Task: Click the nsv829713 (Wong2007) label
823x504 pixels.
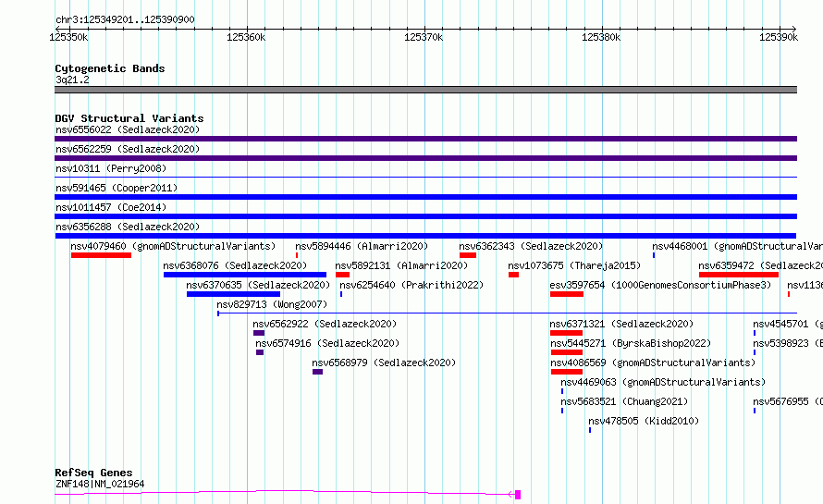Action: [272, 304]
